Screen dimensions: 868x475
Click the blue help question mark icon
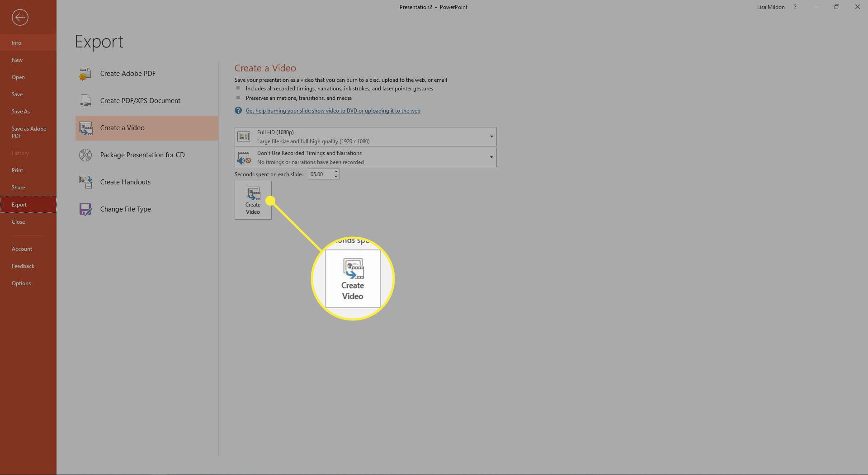(238, 110)
